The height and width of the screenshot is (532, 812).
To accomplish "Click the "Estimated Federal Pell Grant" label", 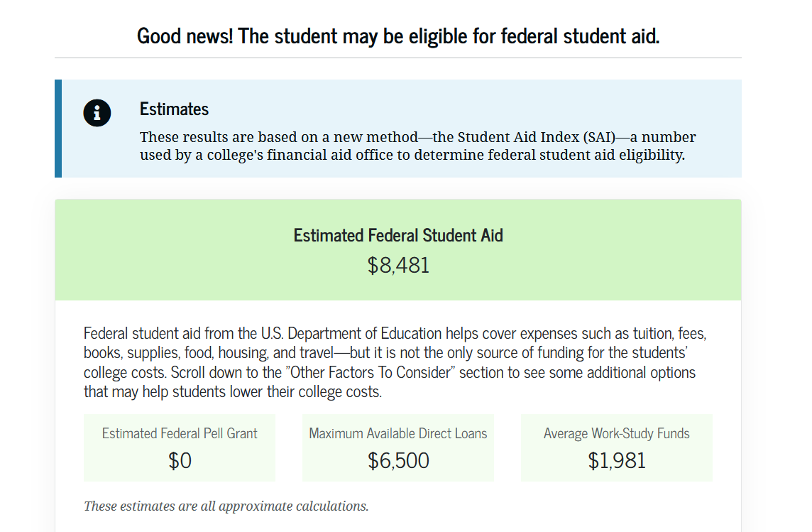I will 180,433.
